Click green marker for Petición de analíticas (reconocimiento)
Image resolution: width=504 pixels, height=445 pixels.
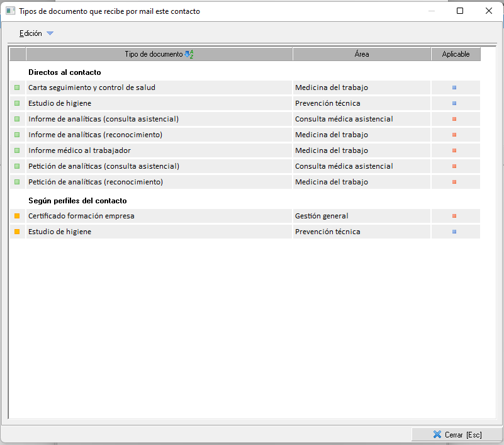point(17,182)
